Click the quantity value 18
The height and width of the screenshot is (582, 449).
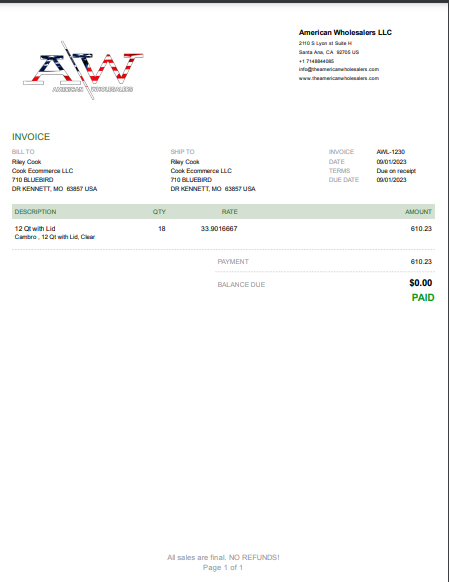[161, 229]
